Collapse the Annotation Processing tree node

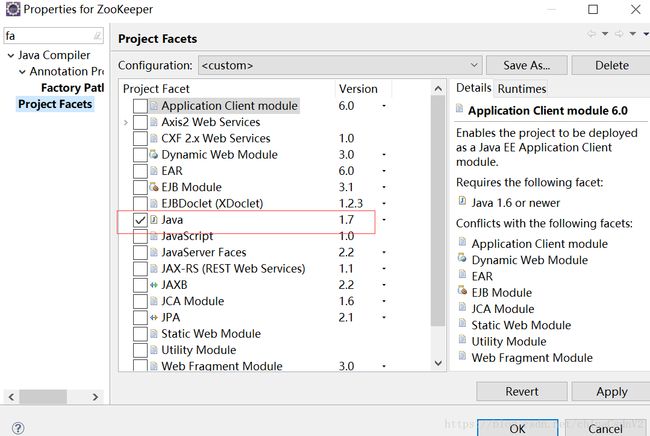[22, 72]
